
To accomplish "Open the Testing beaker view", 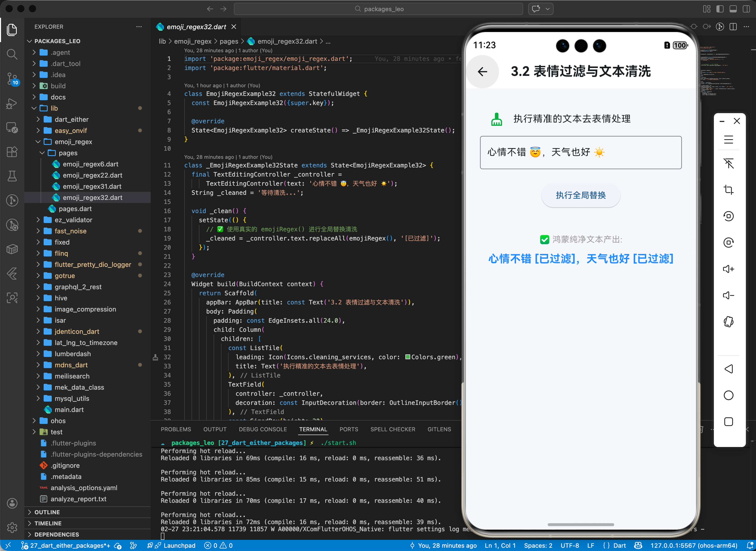I will (12, 176).
